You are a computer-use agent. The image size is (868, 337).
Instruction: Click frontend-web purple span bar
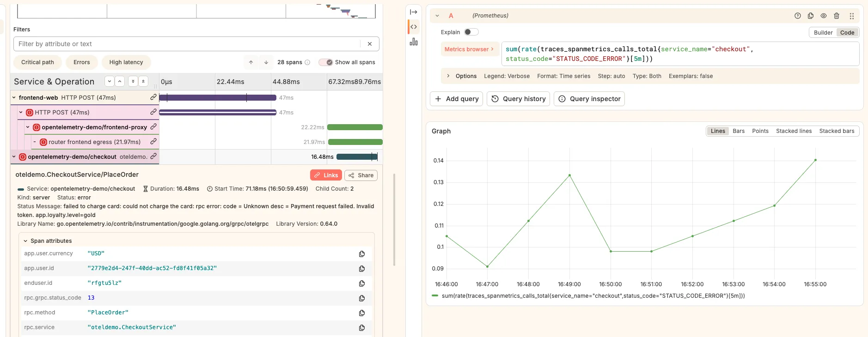218,97
